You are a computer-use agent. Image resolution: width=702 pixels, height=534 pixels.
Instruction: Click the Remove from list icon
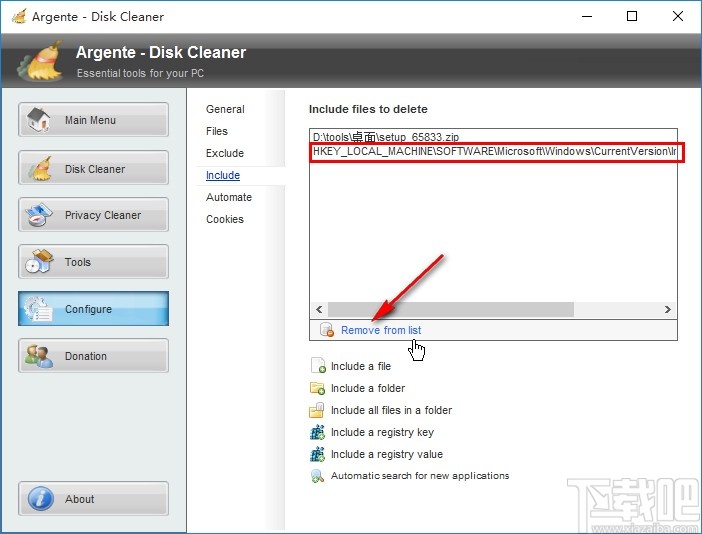tap(327, 330)
